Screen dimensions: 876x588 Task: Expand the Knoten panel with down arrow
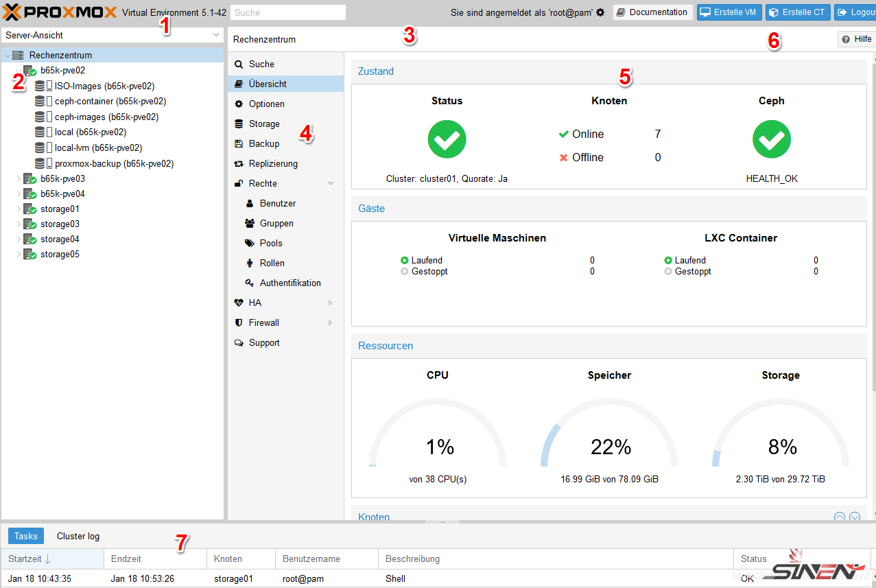pyautogui.click(x=855, y=517)
